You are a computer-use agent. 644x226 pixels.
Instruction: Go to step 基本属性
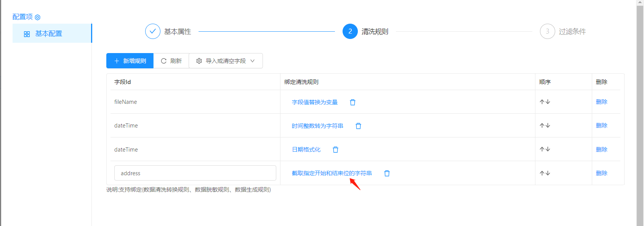pos(153,31)
